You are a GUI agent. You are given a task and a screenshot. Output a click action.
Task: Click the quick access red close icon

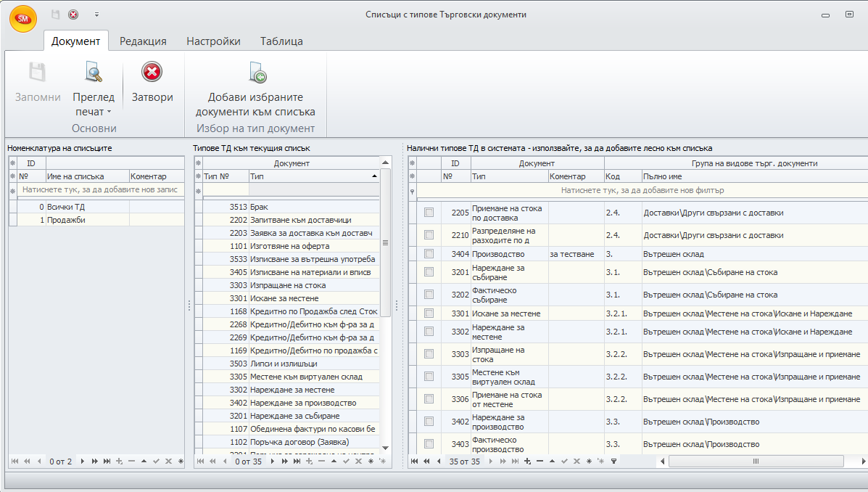coord(73,15)
